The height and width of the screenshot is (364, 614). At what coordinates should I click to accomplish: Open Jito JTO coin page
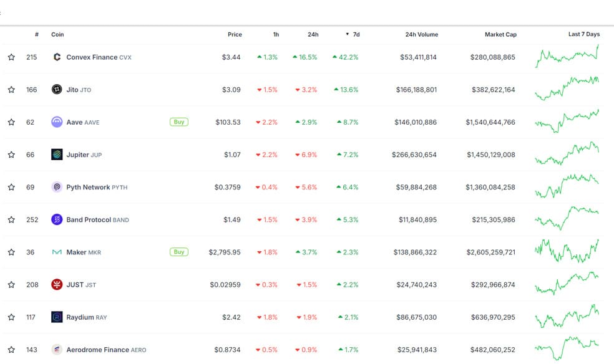(79, 90)
